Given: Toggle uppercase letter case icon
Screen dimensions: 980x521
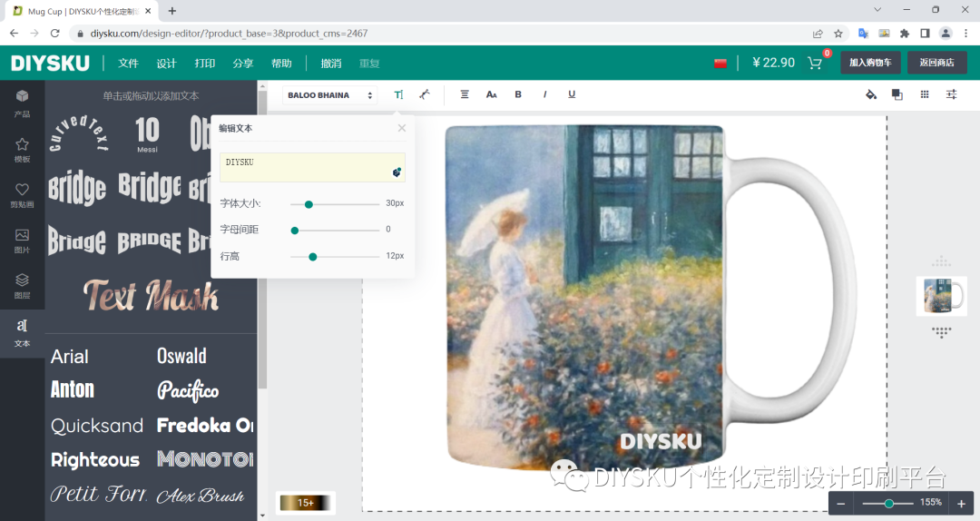Looking at the screenshot, I should [x=491, y=94].
